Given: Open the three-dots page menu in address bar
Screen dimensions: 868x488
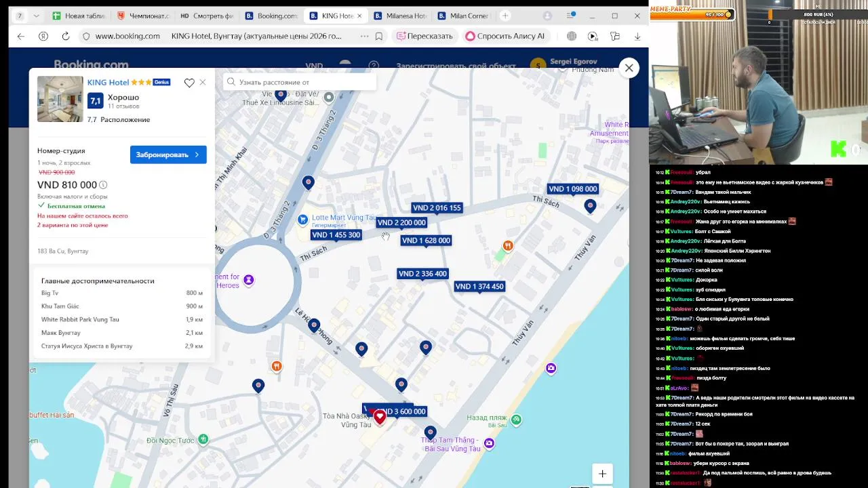Looking at the screenshot, I should tap(365, 36).
